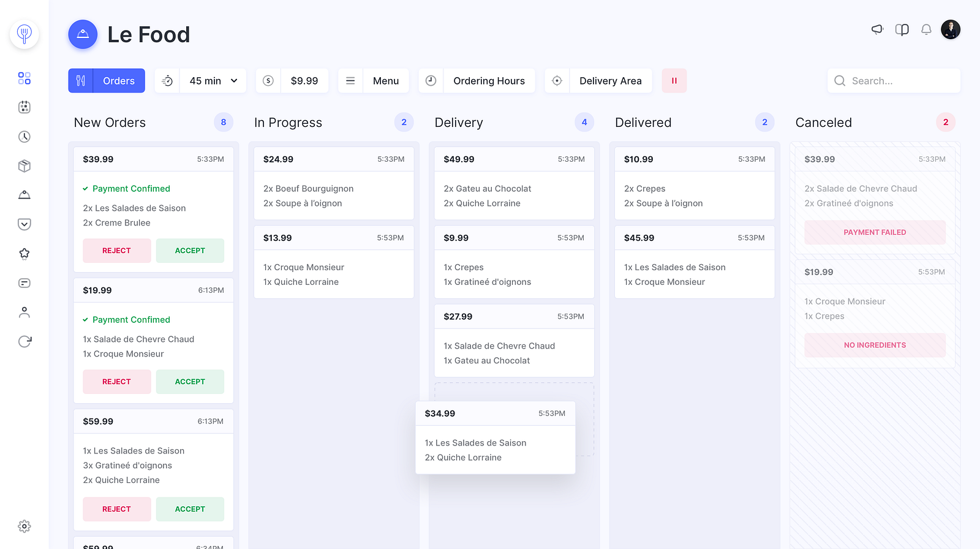The image size is (980, 549).
Task: Click the delivery timer icon
Action: 167,81
